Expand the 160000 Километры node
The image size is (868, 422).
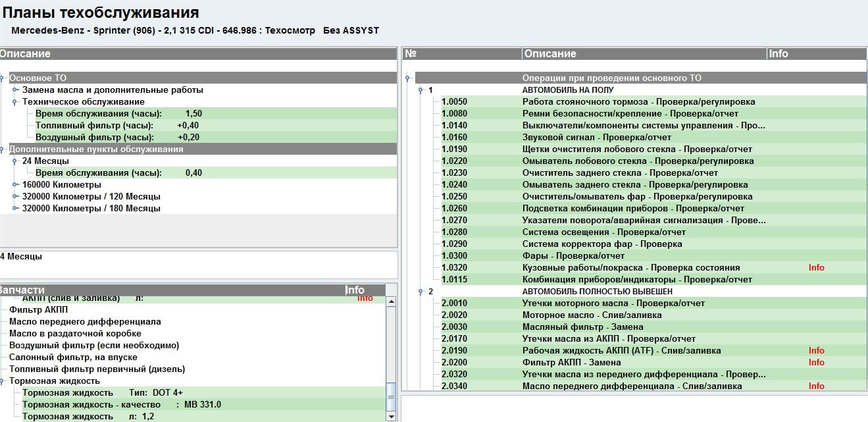(16, 185)
